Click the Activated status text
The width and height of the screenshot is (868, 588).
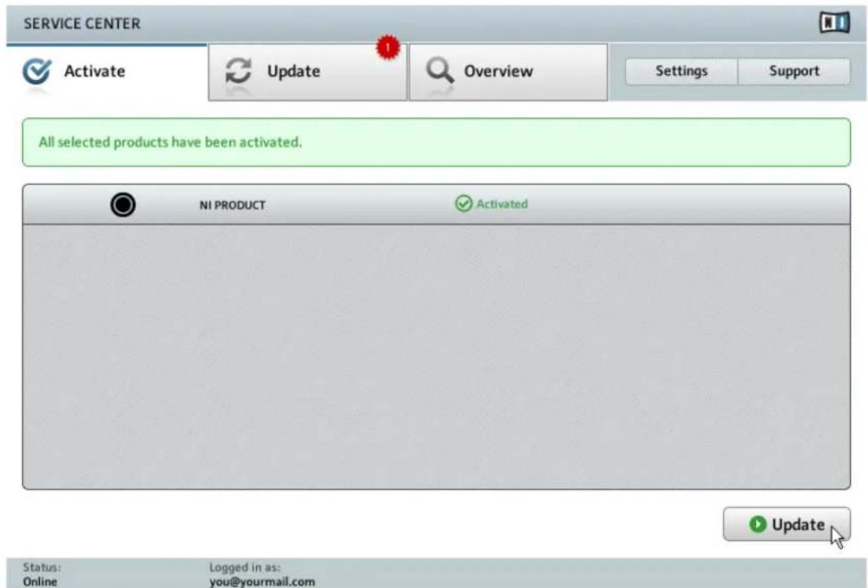[502, 204]
